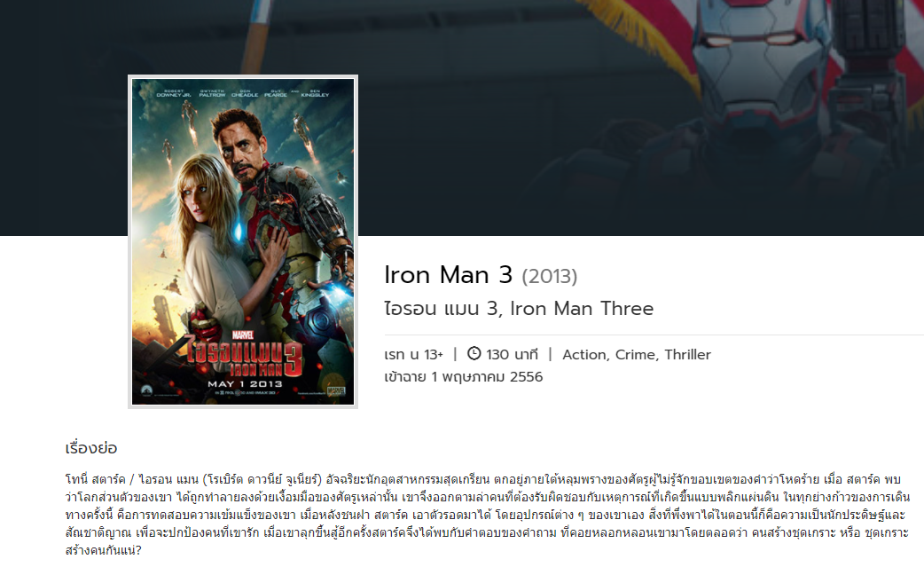
Task: Click the 130 นาที runtime text
Action: (512, 355)
